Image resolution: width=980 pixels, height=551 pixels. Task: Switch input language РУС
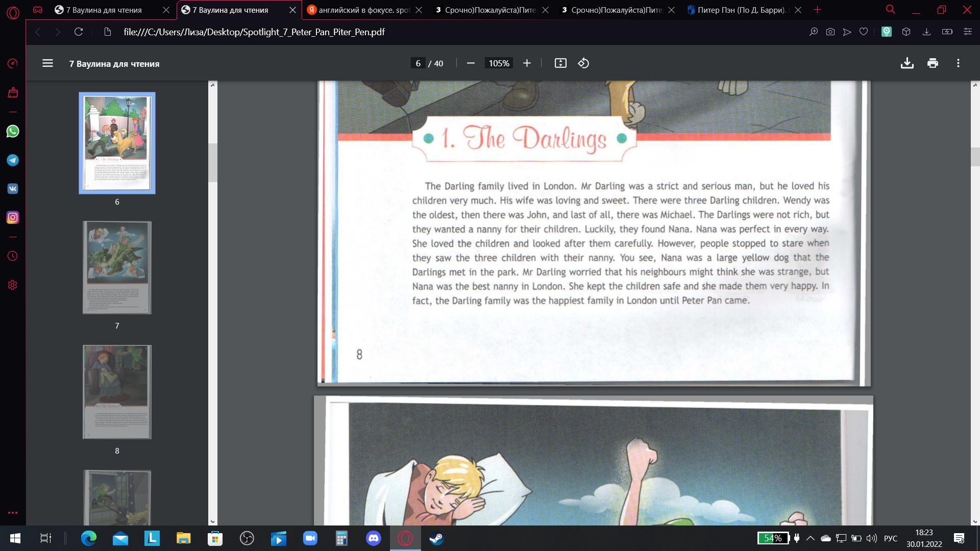point(890,538)
